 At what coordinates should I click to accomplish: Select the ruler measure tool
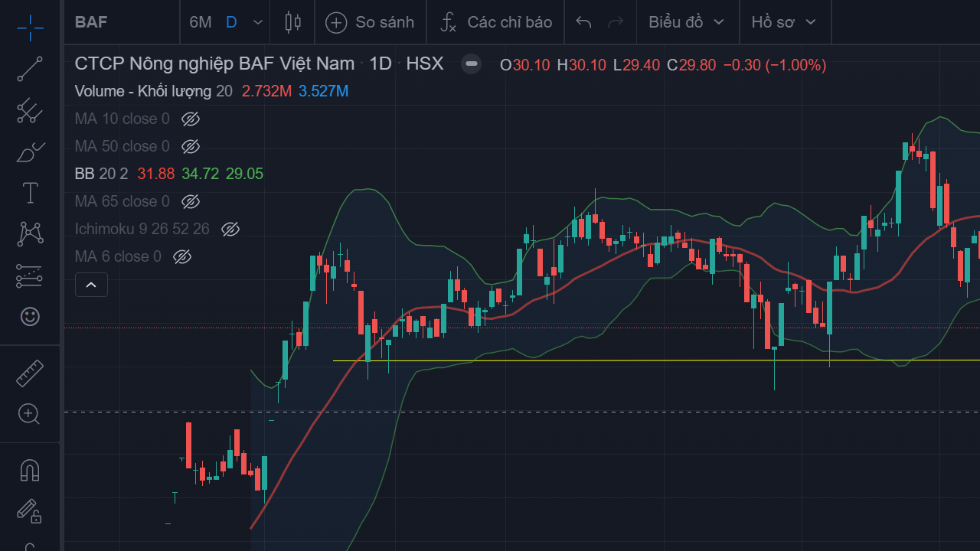point(30,373)
